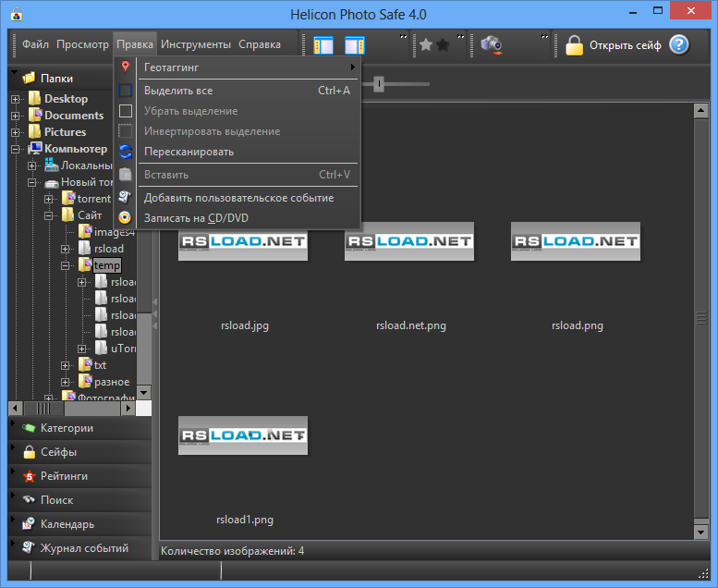Click the Categories tag icon
718x588 pixels.
pyautogui.click(x=29, y=428)
